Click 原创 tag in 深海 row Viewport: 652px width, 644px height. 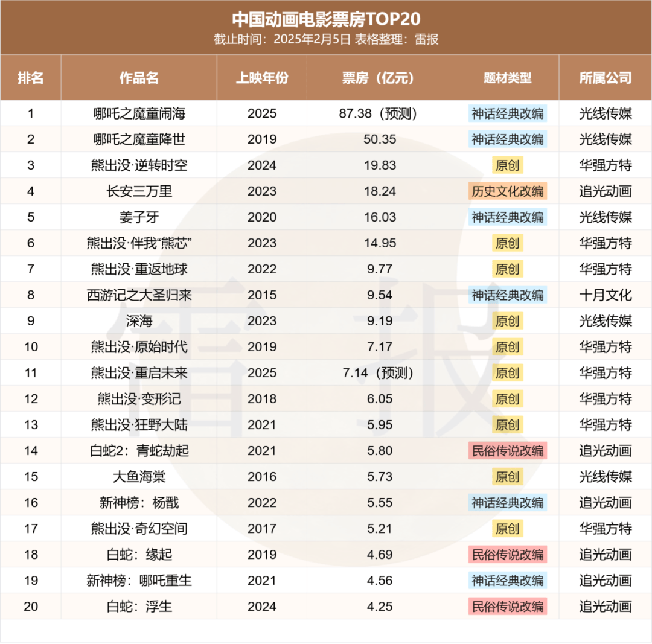(x=507, y=321)
